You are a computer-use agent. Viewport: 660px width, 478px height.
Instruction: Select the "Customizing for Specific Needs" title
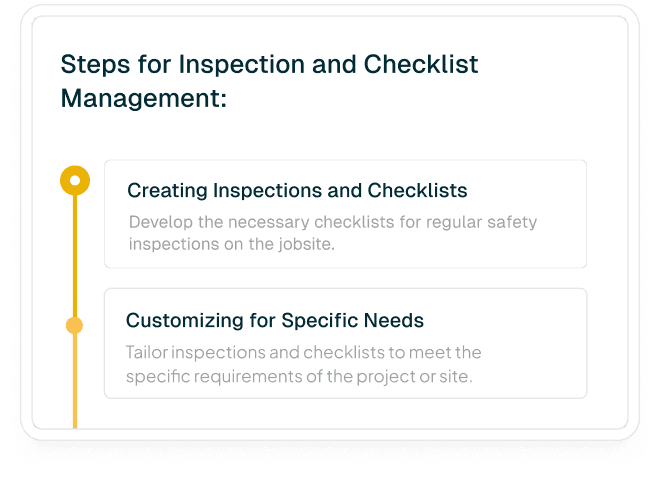click(x=274, y=321)
